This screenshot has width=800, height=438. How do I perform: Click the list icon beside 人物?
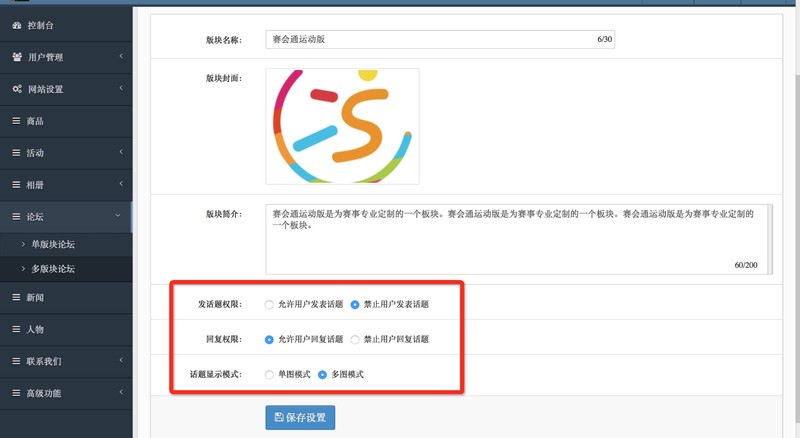click(x=16, y=329)
